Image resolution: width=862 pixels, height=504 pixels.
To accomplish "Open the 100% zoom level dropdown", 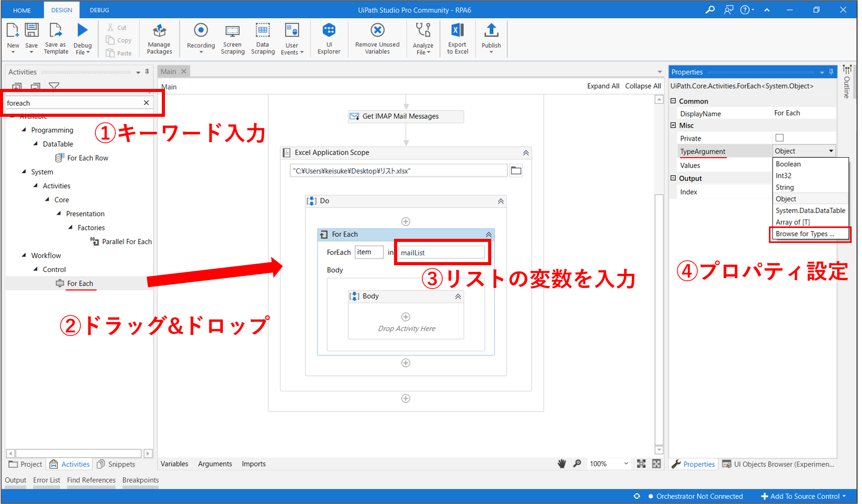I will point(626,464).
